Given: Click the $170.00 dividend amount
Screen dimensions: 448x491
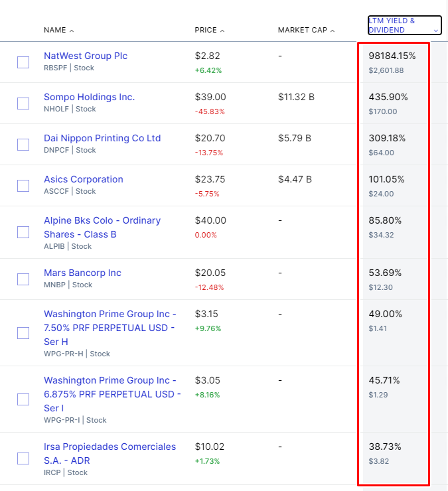Looking at the screenshot, I should [383, 111].
